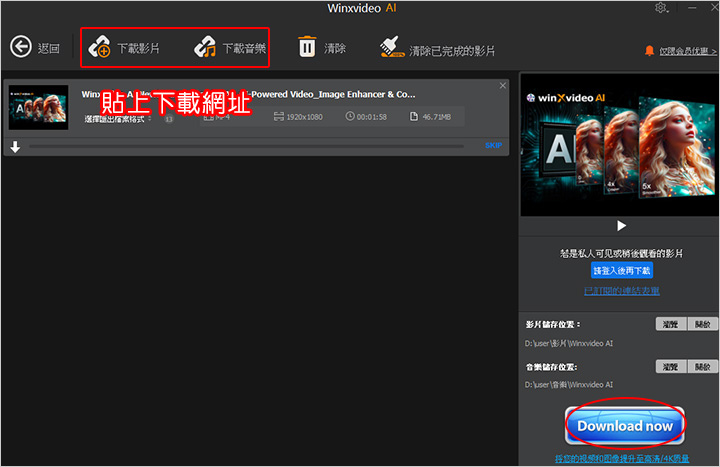Click the download progress bar
The width and height of the screenshot is (720, 467).
pos(247,146)
